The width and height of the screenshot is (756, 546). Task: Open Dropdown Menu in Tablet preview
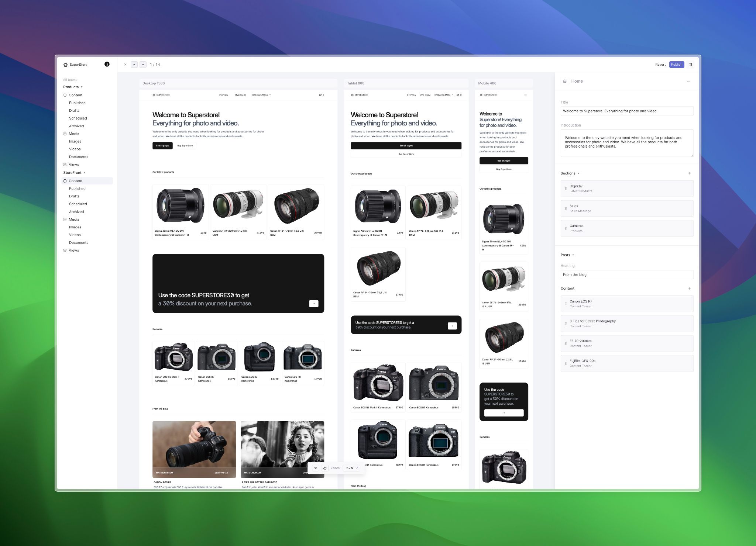point(444,95)
